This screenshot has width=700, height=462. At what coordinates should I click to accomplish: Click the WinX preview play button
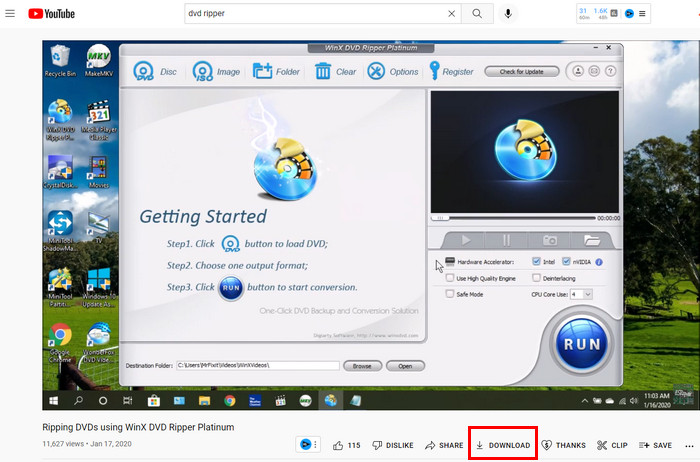pyautogui.click(x=466, y=241)
